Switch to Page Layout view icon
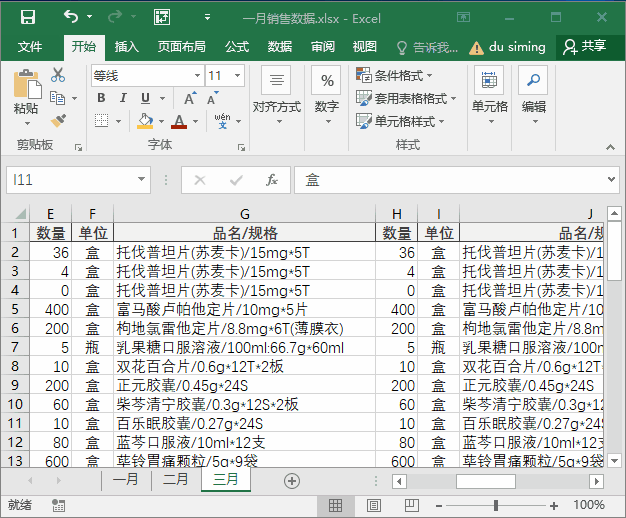This screenshot has width=626, height=518. 374,506
